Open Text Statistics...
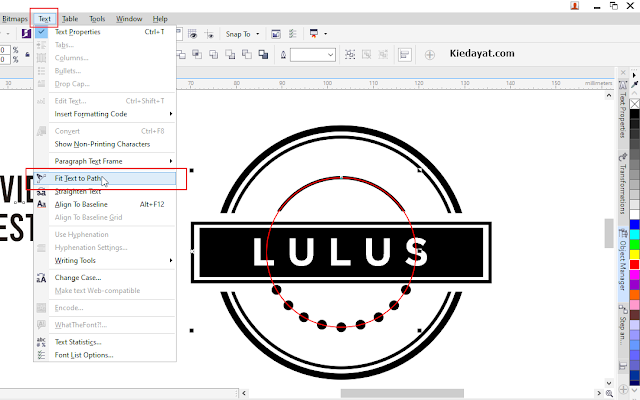This screenshot has width=640, height=400. [105, 342]
